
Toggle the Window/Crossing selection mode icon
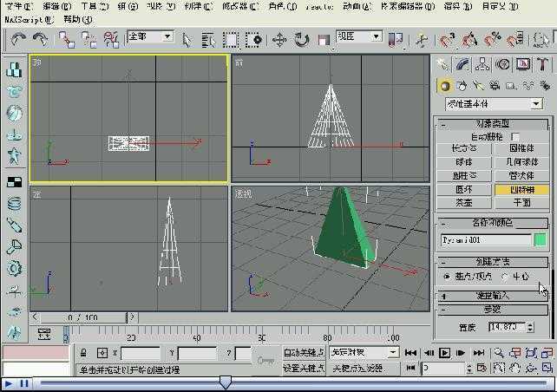pyautogui.click(x=253, y=40)
